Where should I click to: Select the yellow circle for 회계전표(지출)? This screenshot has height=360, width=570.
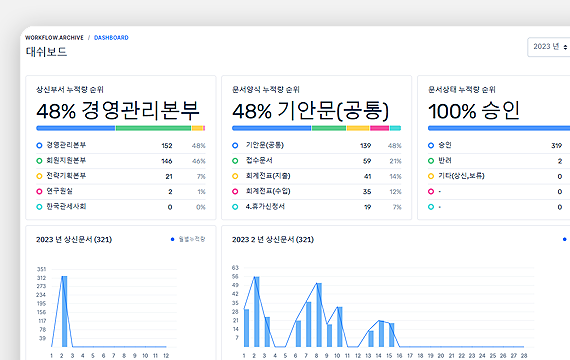click(235, 176)
